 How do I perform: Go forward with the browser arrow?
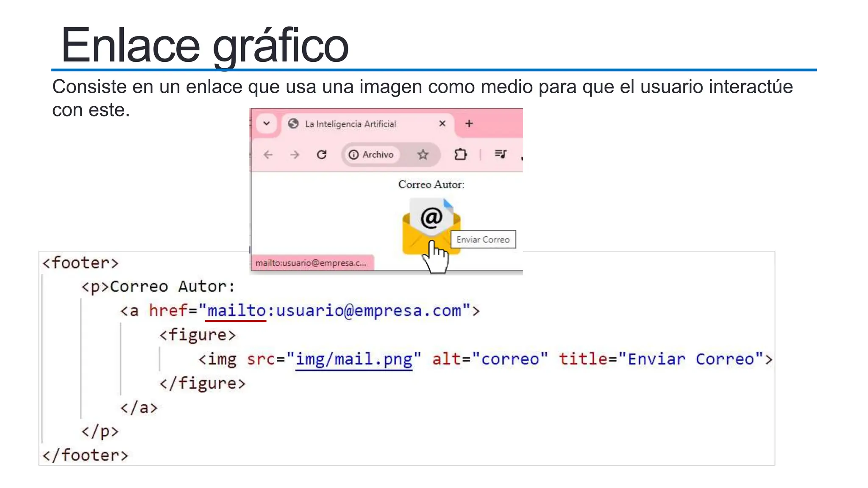(295, 155)
